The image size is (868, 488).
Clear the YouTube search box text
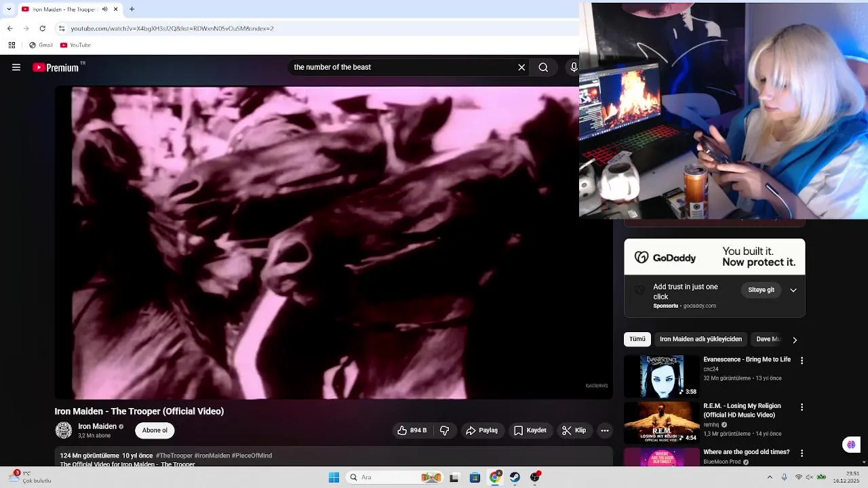521,67
